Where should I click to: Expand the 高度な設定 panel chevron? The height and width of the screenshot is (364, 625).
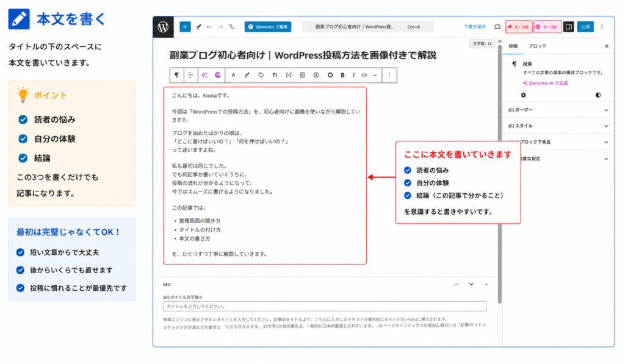606,159
